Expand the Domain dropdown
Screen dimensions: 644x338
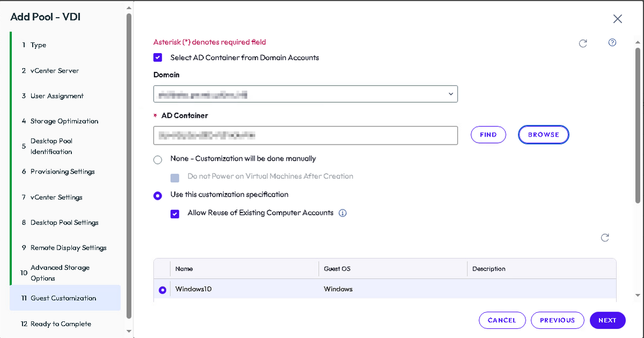click(305, 94)
